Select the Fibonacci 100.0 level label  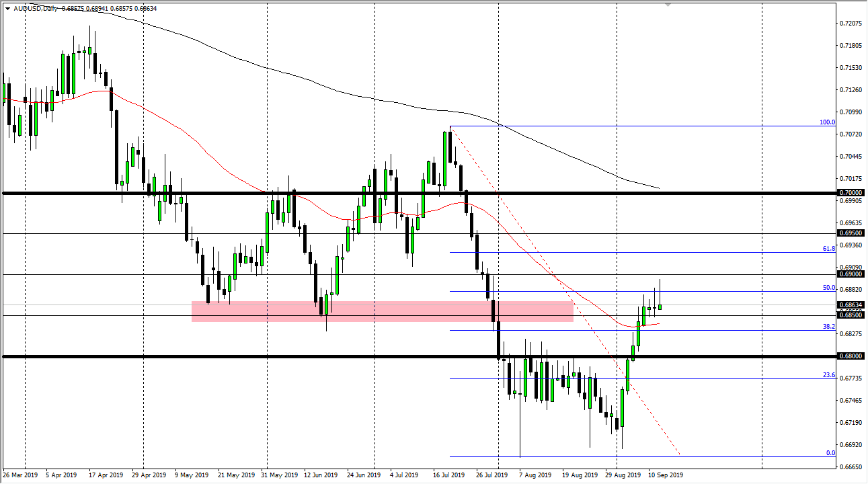click(x=826, y=122)
